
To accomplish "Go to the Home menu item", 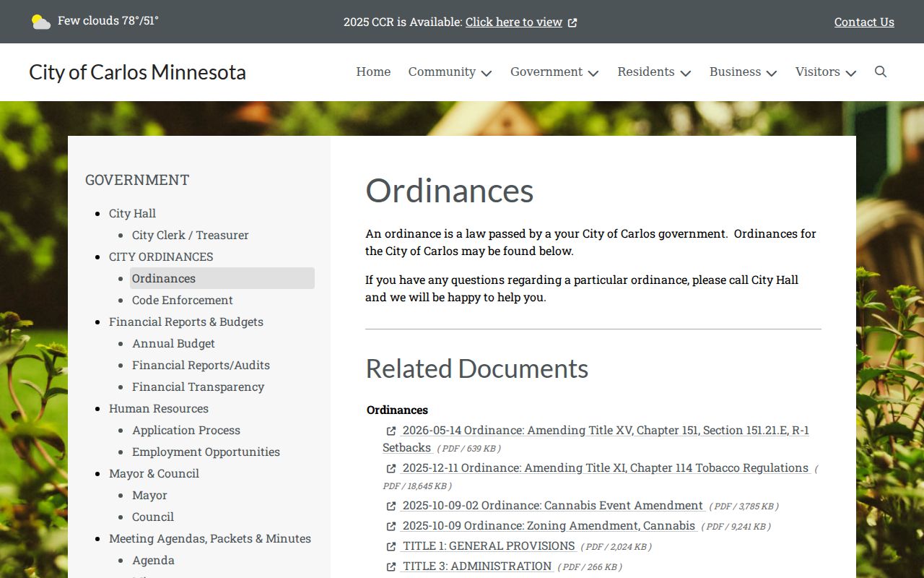I will tap(373, 72).
